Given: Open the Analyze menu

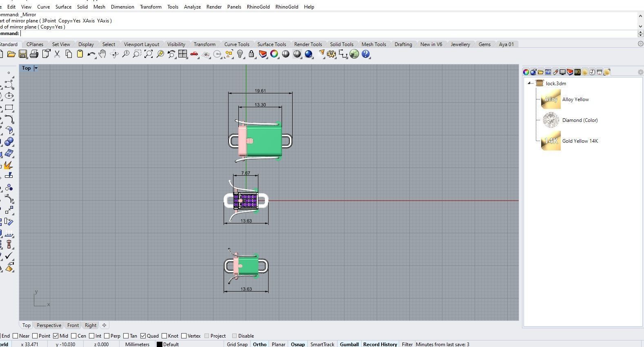Looking at the screenshot, I should point(192,7).
